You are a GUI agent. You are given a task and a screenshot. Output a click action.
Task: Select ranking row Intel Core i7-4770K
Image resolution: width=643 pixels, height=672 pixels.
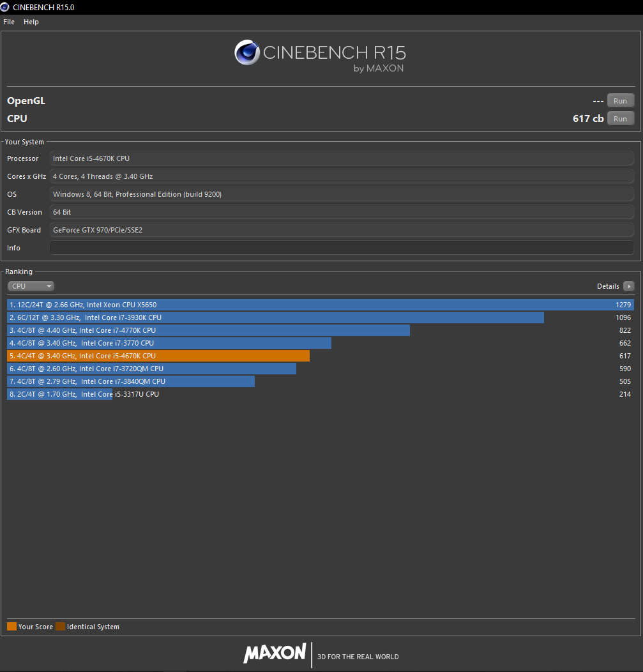(x=321, y=330)
